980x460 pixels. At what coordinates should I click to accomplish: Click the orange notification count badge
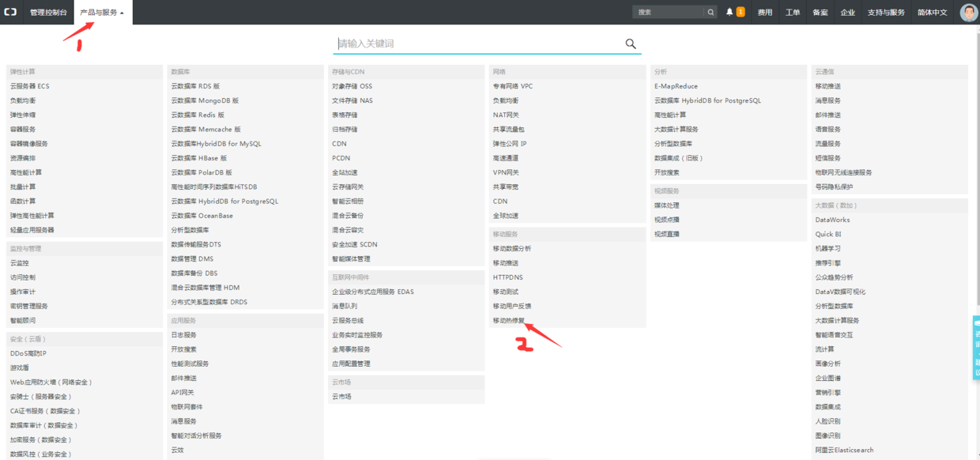741,12
